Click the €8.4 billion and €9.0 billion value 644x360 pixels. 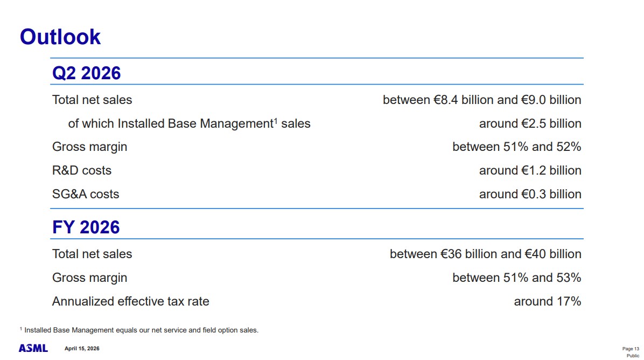tap(482, 100)
